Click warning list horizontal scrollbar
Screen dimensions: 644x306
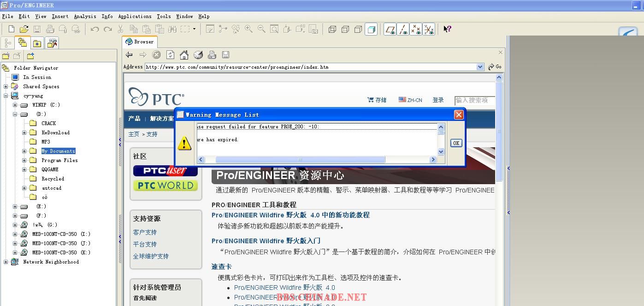point(300,160)
